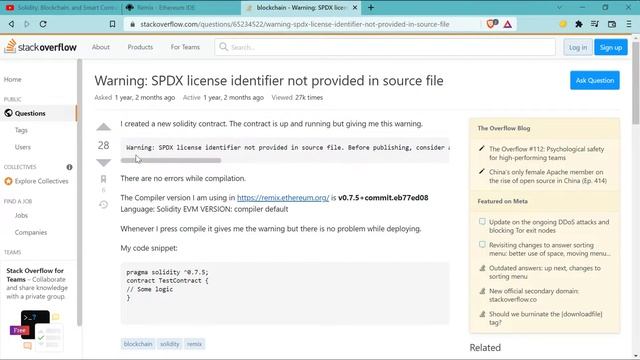Close the blockchain SPDX warning tab
Screen dimensions: 640x360
(x=355, y=7)
